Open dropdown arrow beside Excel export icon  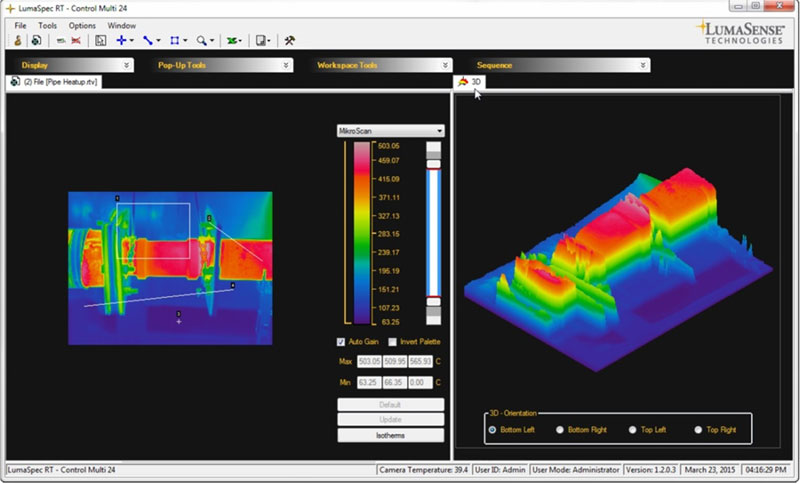pyautogui.click(x=240, y=41)
